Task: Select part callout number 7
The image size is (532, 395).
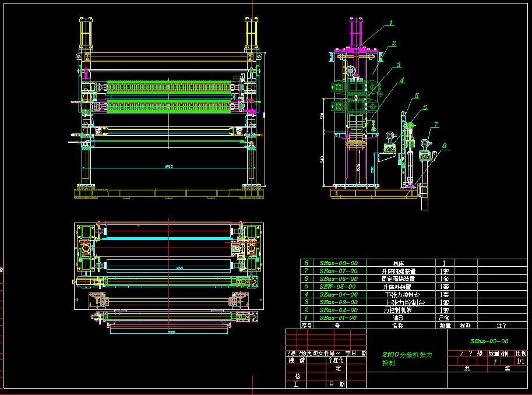Action: click(x=436, y=124)
